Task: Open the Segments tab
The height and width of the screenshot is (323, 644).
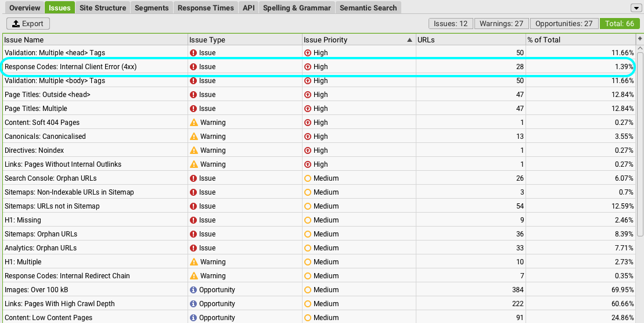Action: [152, 8]
